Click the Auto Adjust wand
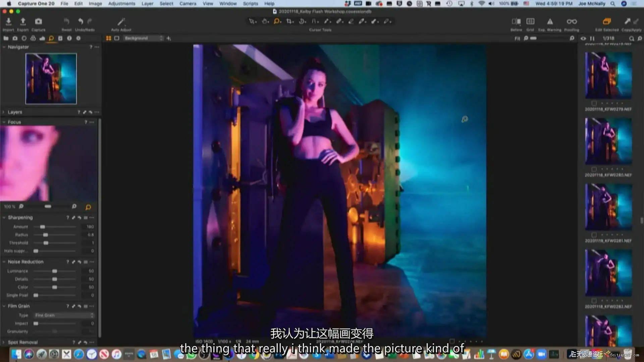644x362 pixels. tap(121, 22)
